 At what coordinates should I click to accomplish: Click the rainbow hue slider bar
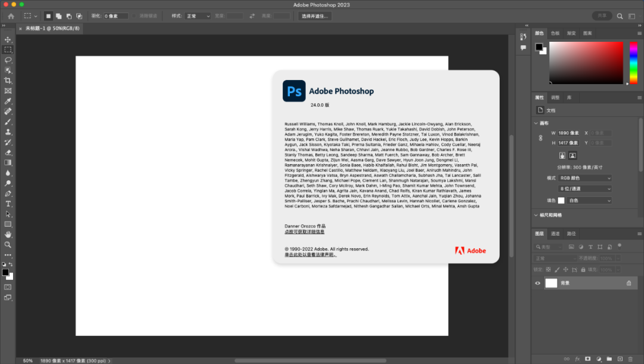634,63
